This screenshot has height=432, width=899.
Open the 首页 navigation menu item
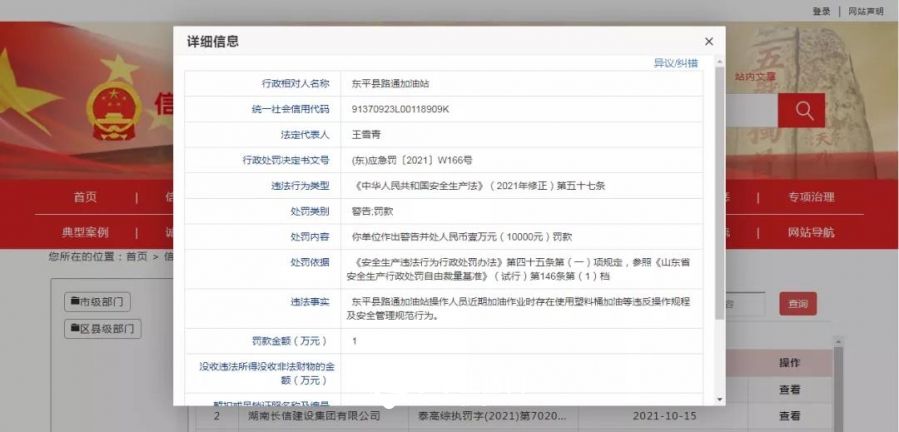86,197
